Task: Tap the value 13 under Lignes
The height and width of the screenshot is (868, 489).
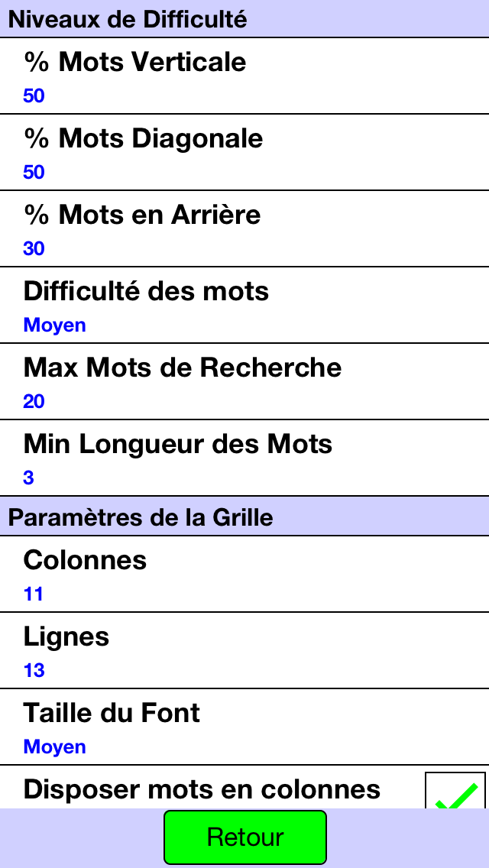Action: pyautogui.click(x=34, y=671)
